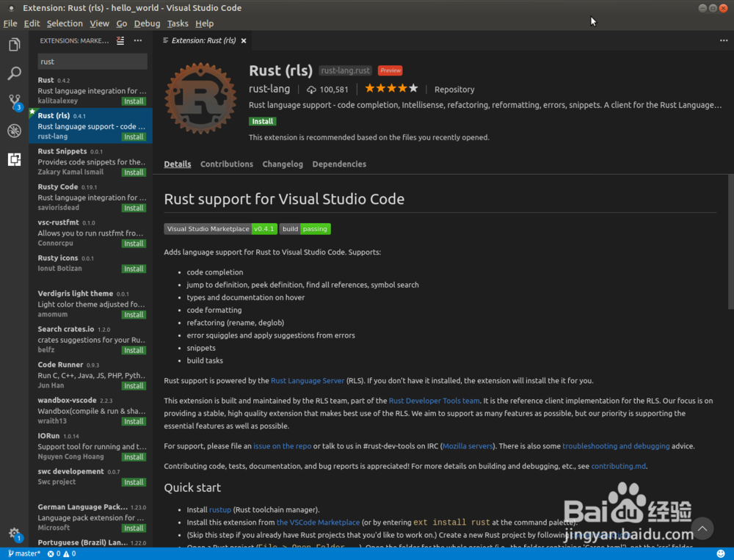The width and height of the screenshot is (734, 560).
Task: Install the swc developement extension
Action: (x=134, y=482)
